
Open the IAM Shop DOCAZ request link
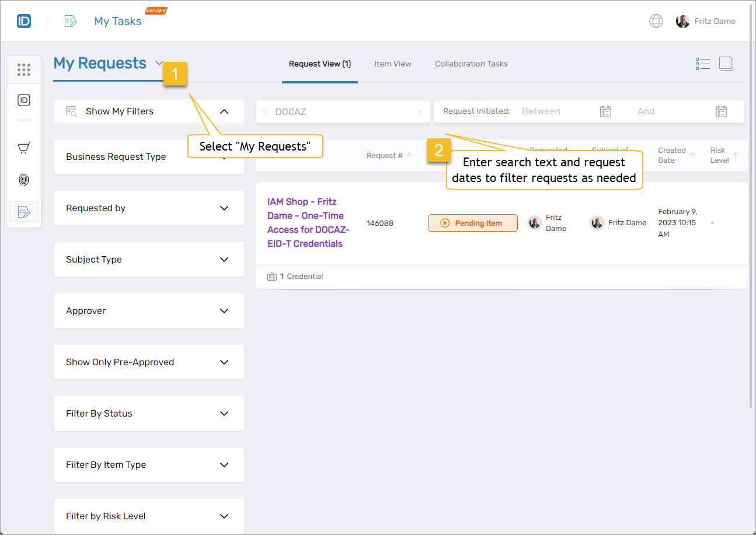point(308,223)
